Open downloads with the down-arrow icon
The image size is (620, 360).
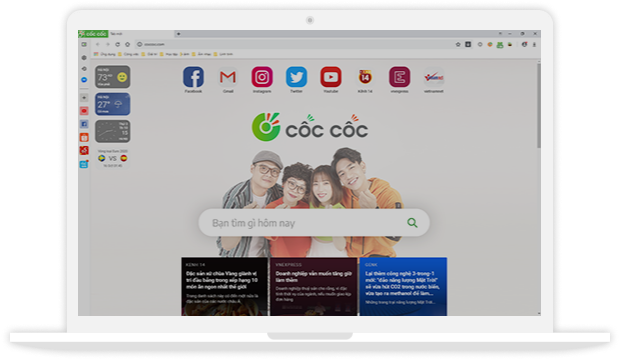pyautogui.click(x=534, y=45)
